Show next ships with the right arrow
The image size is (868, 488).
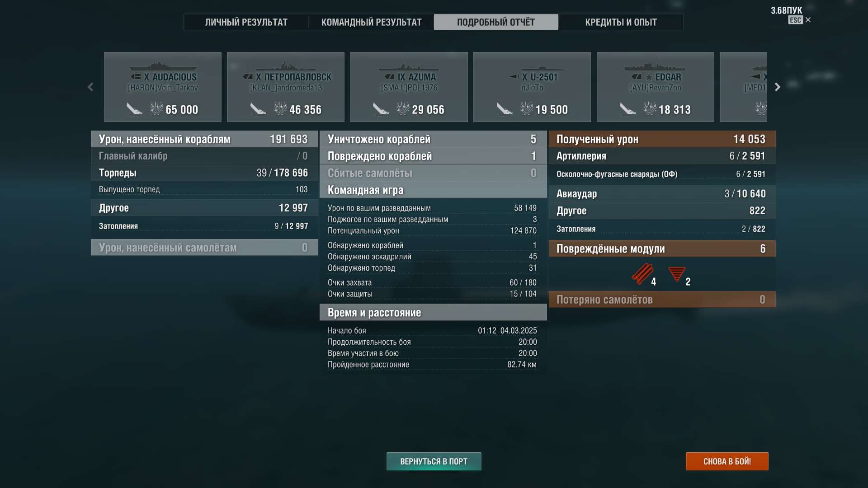click(778, 87)
